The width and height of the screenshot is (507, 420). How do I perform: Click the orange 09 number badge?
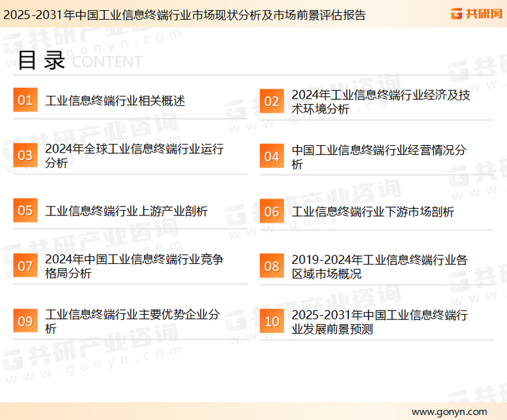point(25,321)
